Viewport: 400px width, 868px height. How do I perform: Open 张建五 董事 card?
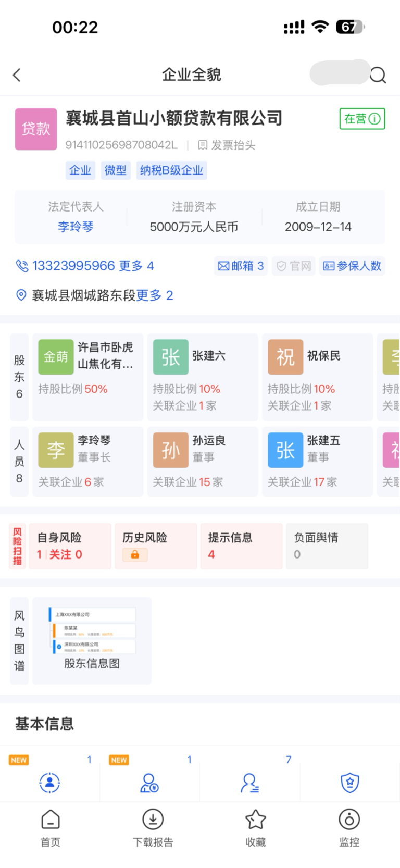click(317, 462)
